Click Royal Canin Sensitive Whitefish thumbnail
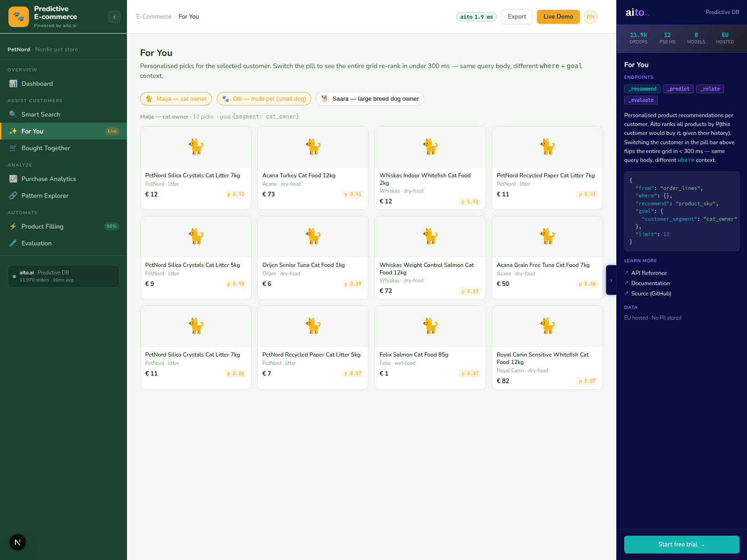 click(x=547, y=326)
